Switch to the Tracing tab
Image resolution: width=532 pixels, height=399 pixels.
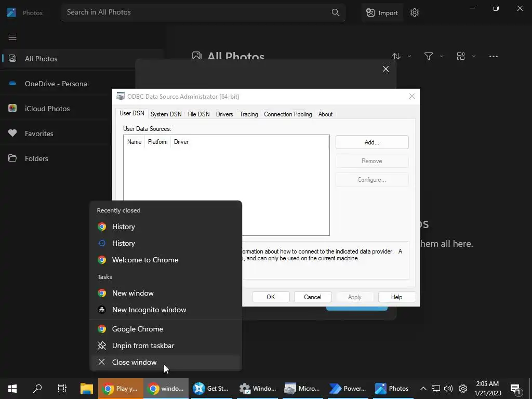[x=249, y=114]
